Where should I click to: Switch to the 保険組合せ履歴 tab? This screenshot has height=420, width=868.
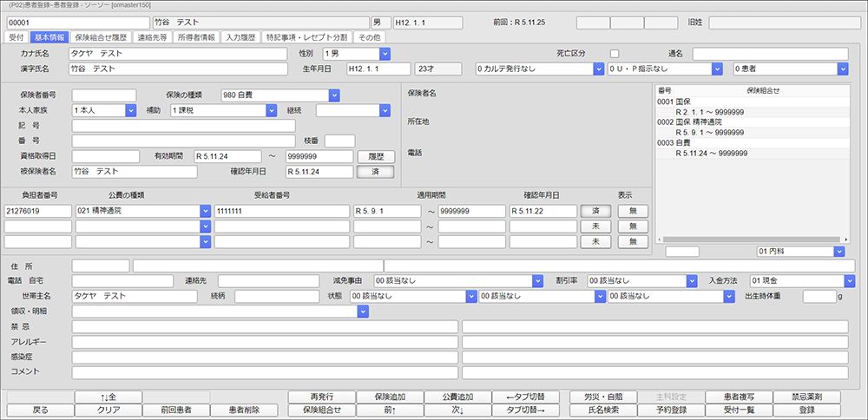pos(102,37)
